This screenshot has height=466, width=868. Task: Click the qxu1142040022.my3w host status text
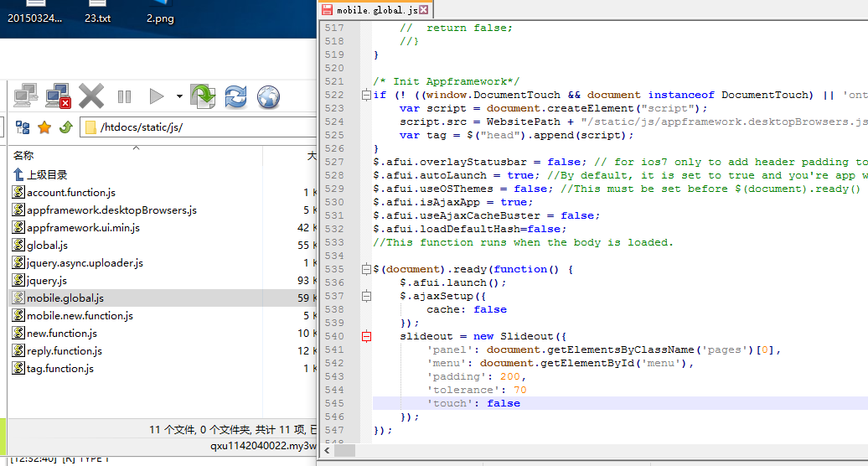[x=263, y=446]
